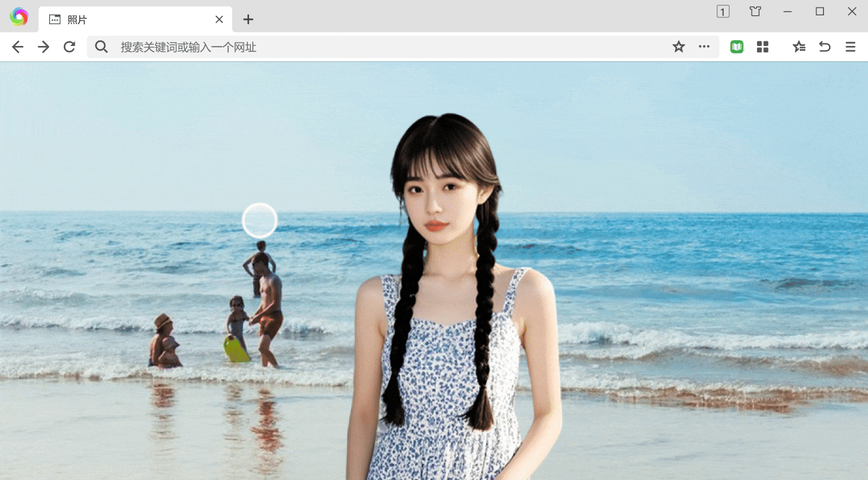Show the favorites list panel
868x480 pixels.
pos(798,47)
